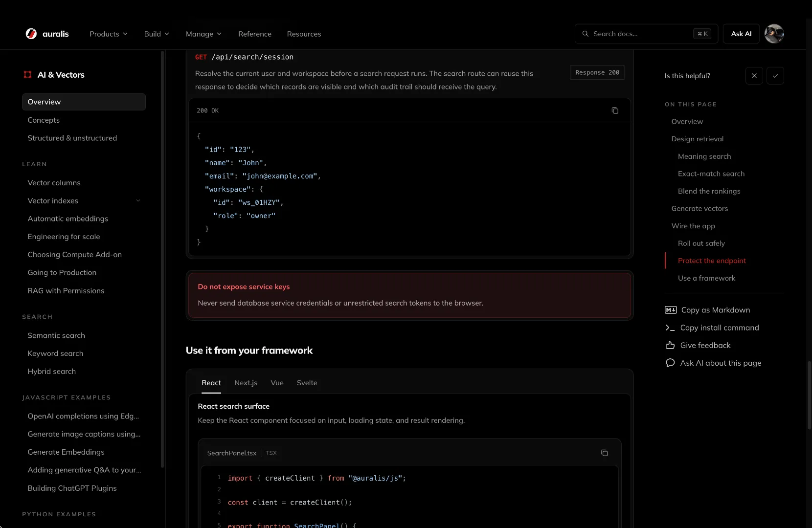The height and width of the screenshot is (528, 812).
Task: Go to the Reference nav item
Action: (x=254, y=34)
